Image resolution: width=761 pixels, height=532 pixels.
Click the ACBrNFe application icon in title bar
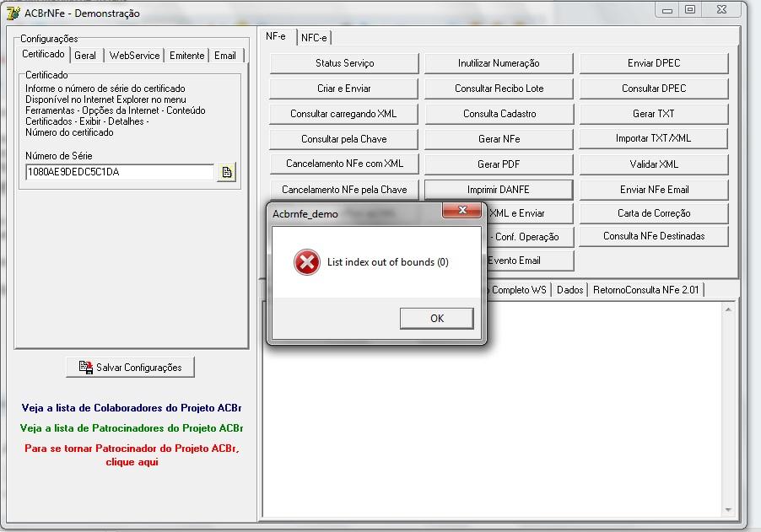[x=13, y=13]
